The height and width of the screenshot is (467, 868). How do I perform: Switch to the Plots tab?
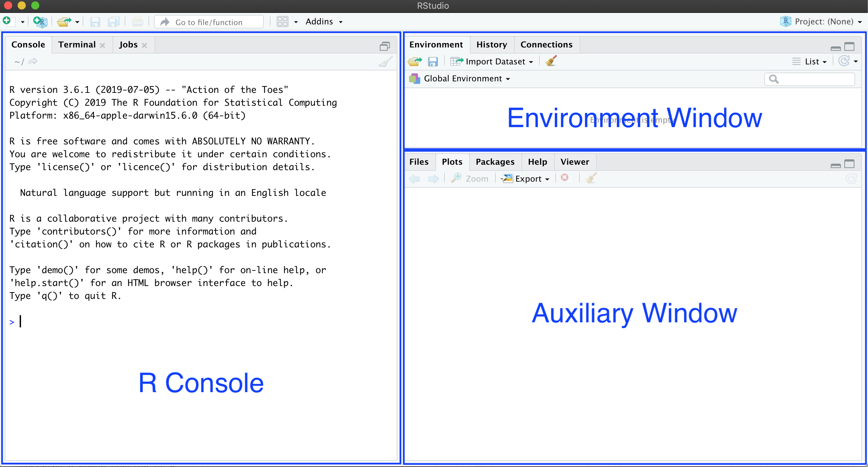click(452, 162)
